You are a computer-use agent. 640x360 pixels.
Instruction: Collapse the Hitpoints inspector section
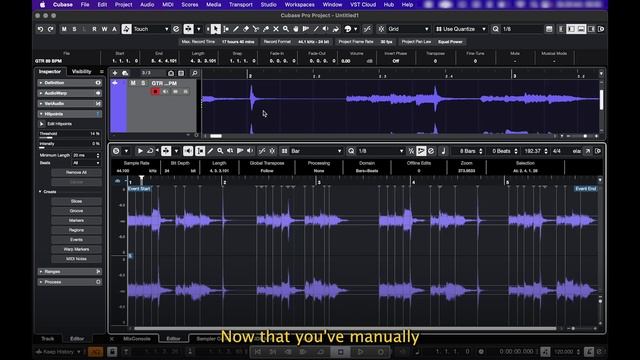coord(69,114)
